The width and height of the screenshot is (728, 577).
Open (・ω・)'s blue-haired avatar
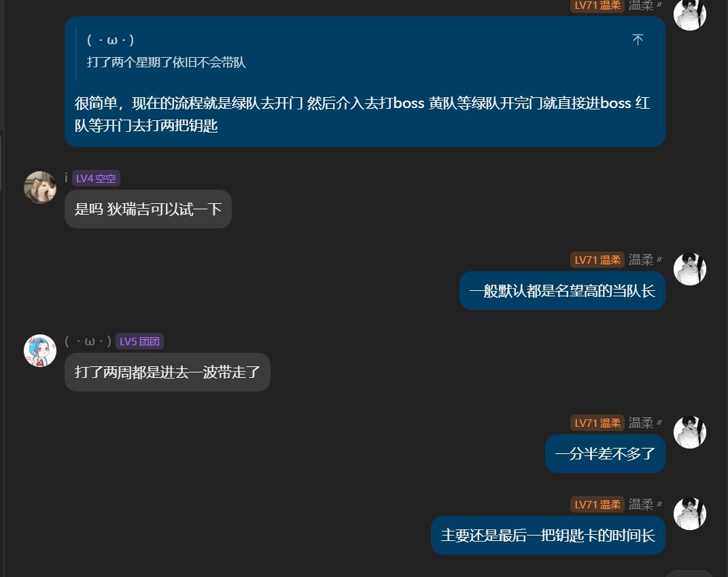click(x=39, y=351)
